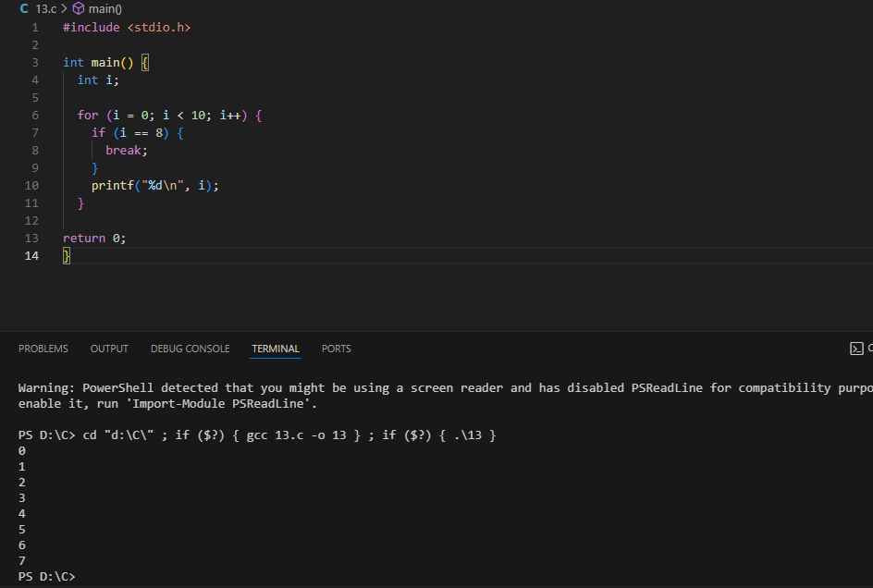Click the PowerShell warning message text
873x588 pixels.
tap(446, 396)
